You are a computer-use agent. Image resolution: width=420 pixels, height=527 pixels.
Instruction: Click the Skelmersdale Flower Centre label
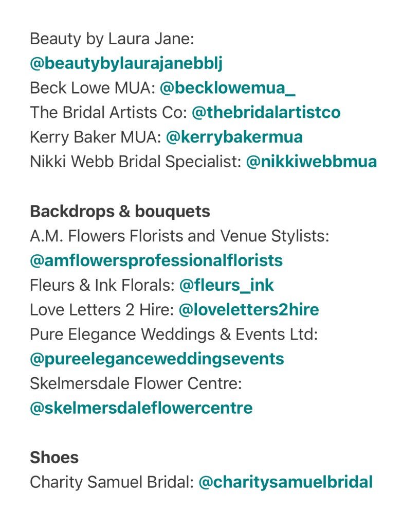136,383
